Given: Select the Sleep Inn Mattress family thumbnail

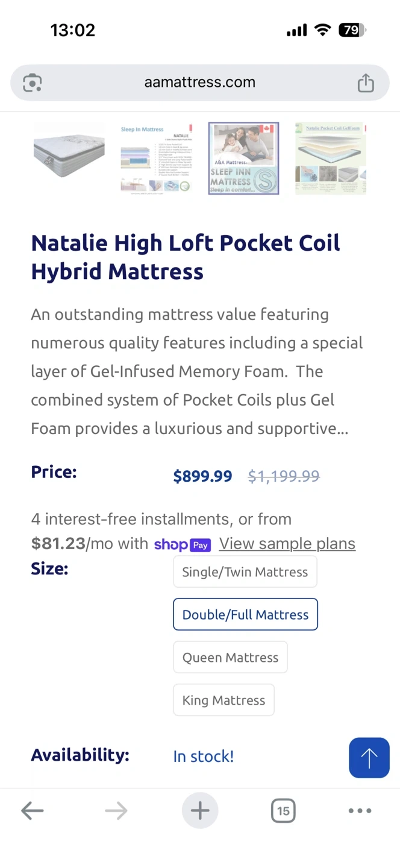Looking at the screenshot, I should [243, 159].
